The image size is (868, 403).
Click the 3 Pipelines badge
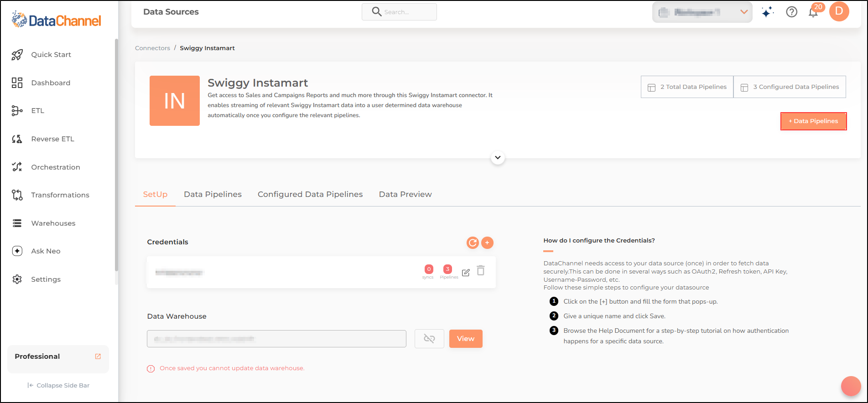pos(448,269)
